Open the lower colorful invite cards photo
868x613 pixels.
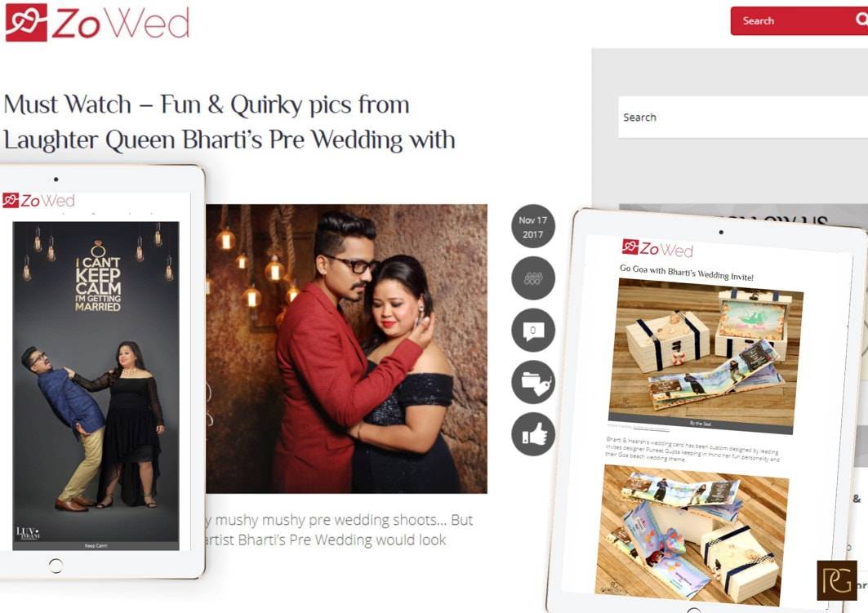[692, 536]
